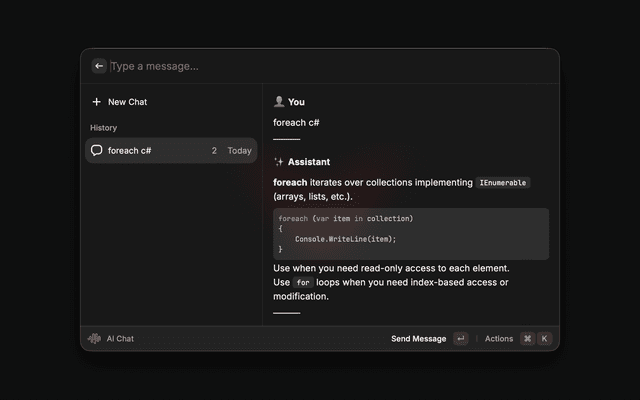Viewport: 640px width, 400px height.
Task: Click the History section heading
Action: point(103,128)
